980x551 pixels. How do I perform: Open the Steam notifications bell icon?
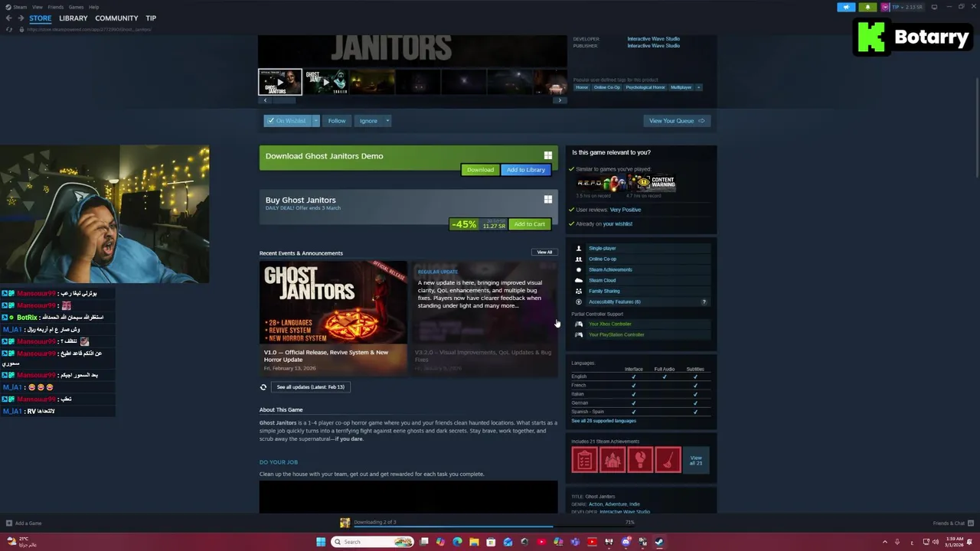867,7
